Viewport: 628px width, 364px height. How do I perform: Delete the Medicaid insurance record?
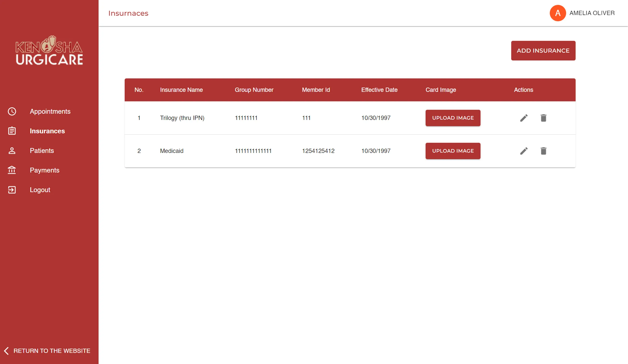544,151
